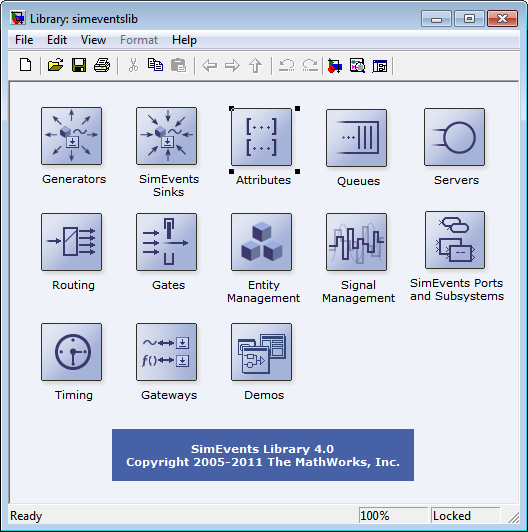This screenshot has height=532, width=528.
Task: Open the Timing library block
Action: [71, 352]
